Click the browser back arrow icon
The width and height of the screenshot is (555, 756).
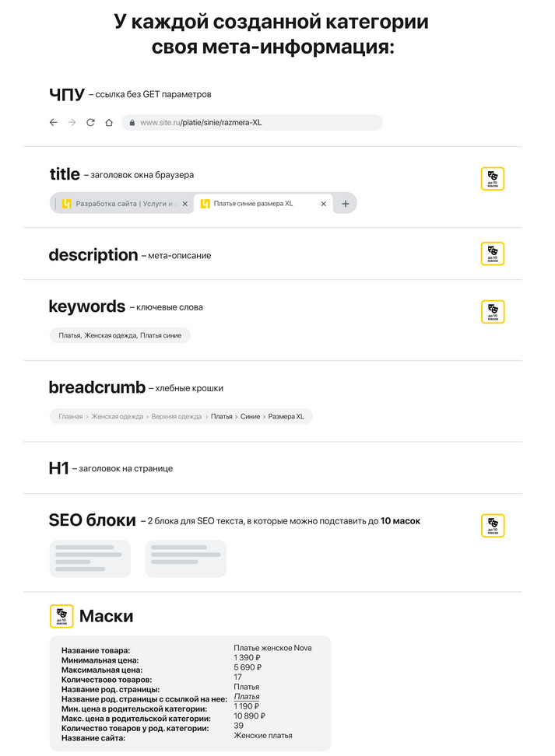[54, 122]
